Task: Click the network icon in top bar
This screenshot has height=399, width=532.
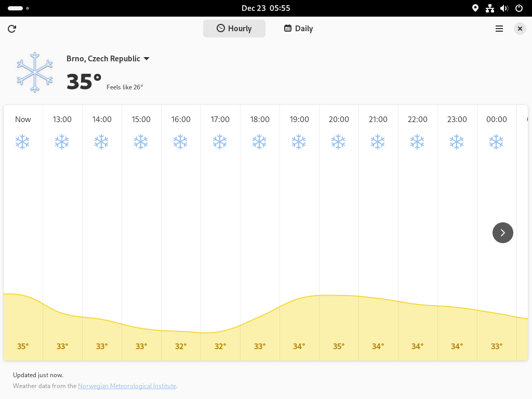Action: pos(489,8)
